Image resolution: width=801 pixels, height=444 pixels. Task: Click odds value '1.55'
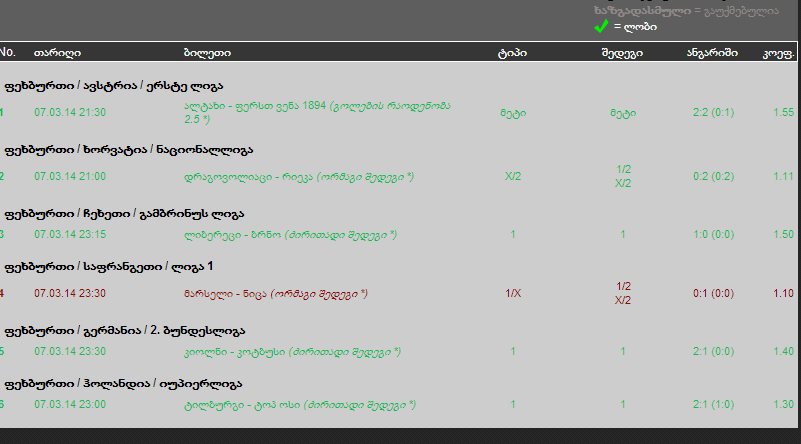coord(784,112)
